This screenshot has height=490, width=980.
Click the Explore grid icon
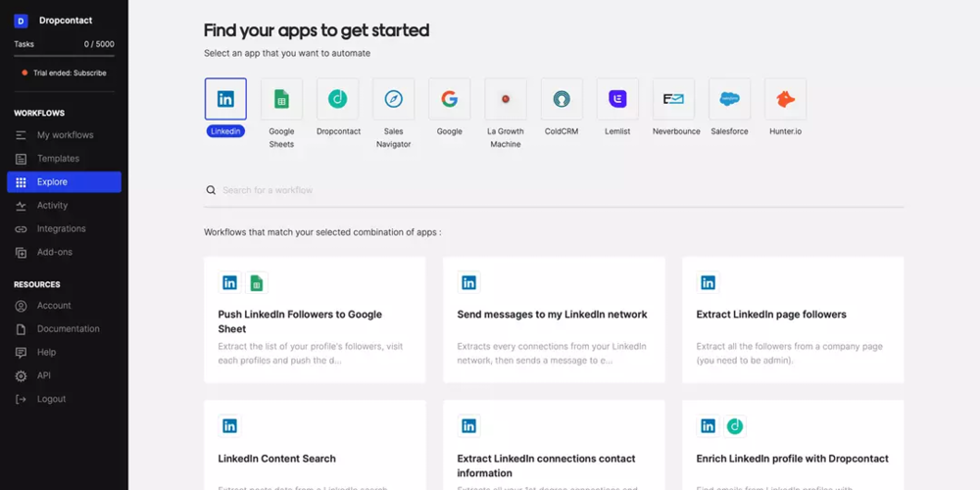pyautogui.click(x=22, y=182)
